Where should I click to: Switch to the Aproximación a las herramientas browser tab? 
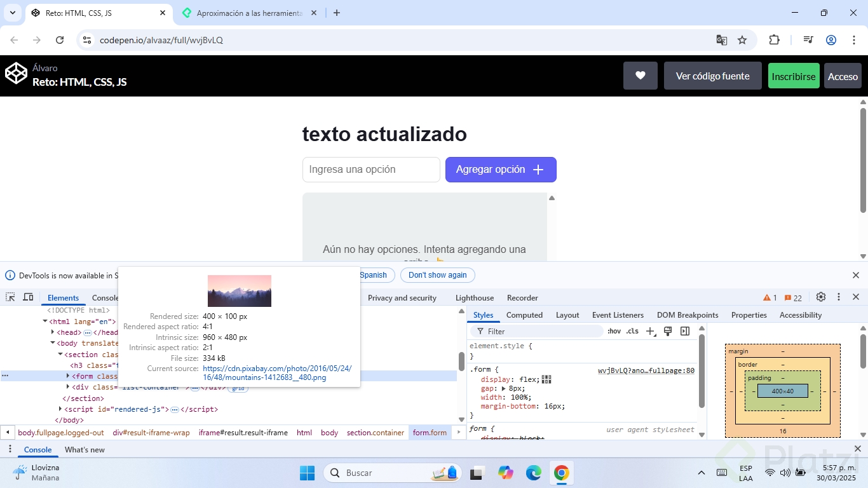point(250,13)
